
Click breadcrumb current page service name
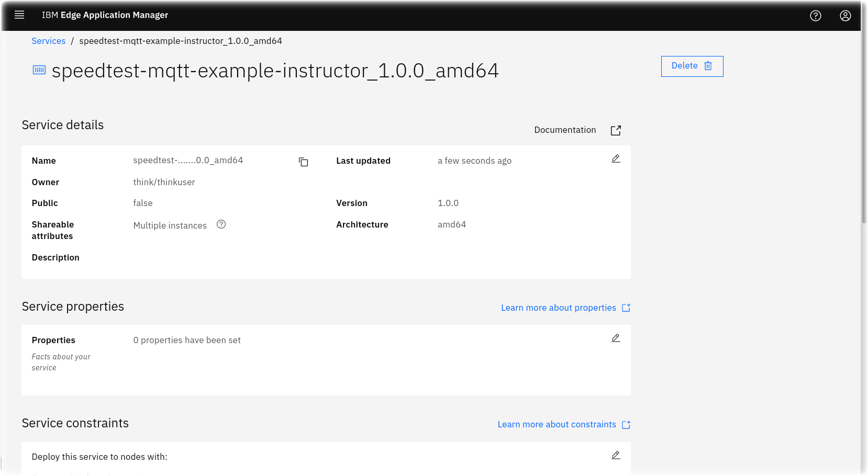181,41
